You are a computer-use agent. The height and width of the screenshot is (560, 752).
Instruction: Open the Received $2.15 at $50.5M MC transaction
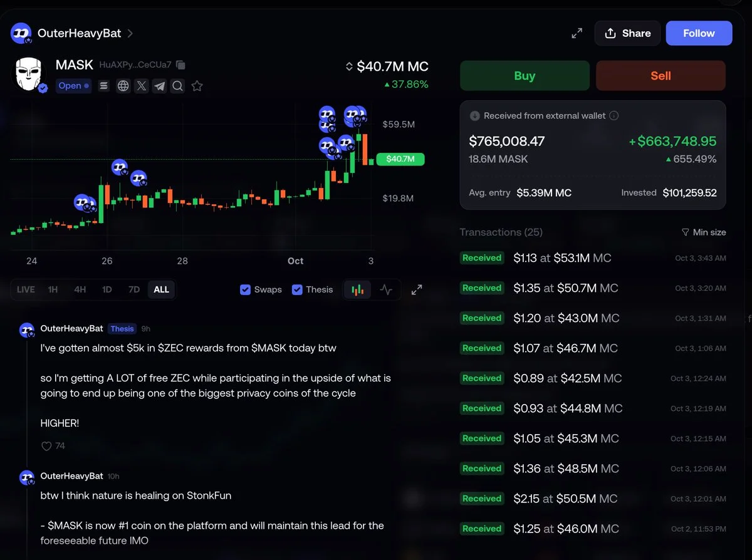coord(593,499)
